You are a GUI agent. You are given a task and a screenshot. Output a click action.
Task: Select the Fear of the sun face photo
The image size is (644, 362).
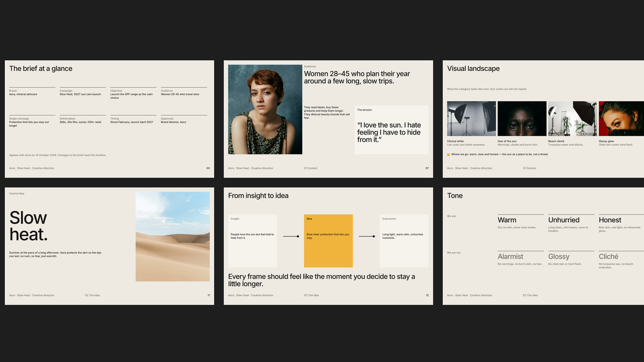[x=522, y=119]
